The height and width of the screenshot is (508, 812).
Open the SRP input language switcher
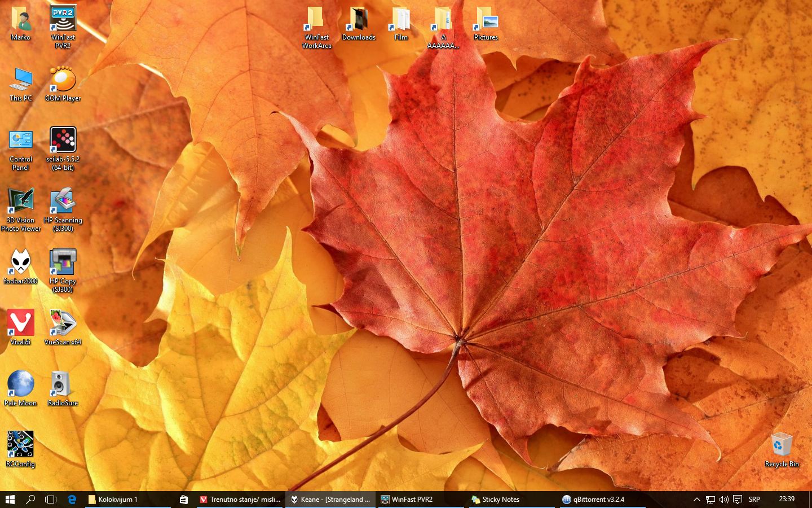754,500
